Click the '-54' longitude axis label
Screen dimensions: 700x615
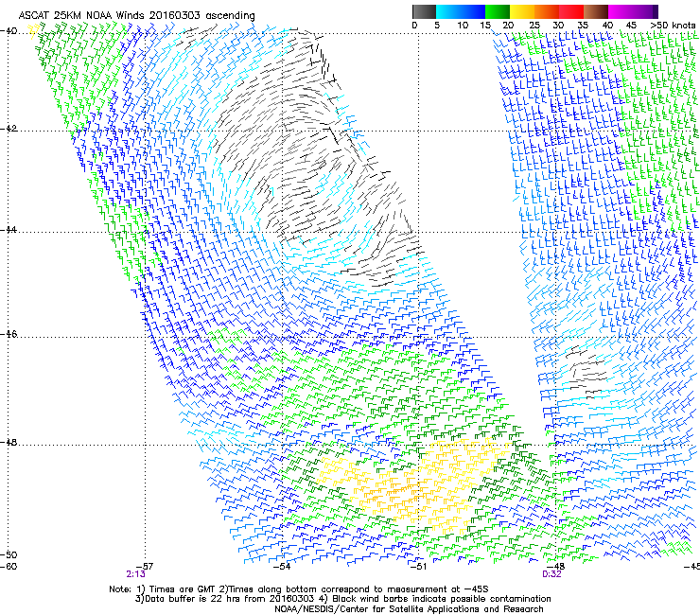[282, 566]
